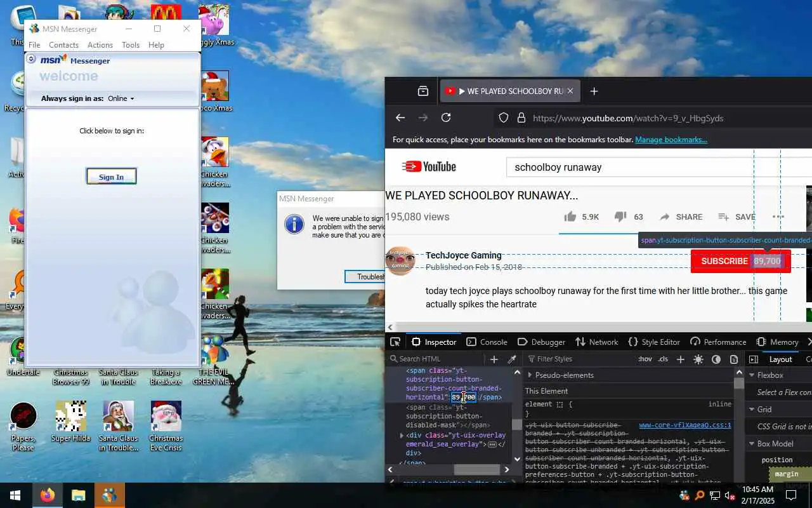Open the Tools menu in MSN Messenger
Screen dimensions: 812x508
(x=131, y=45)
